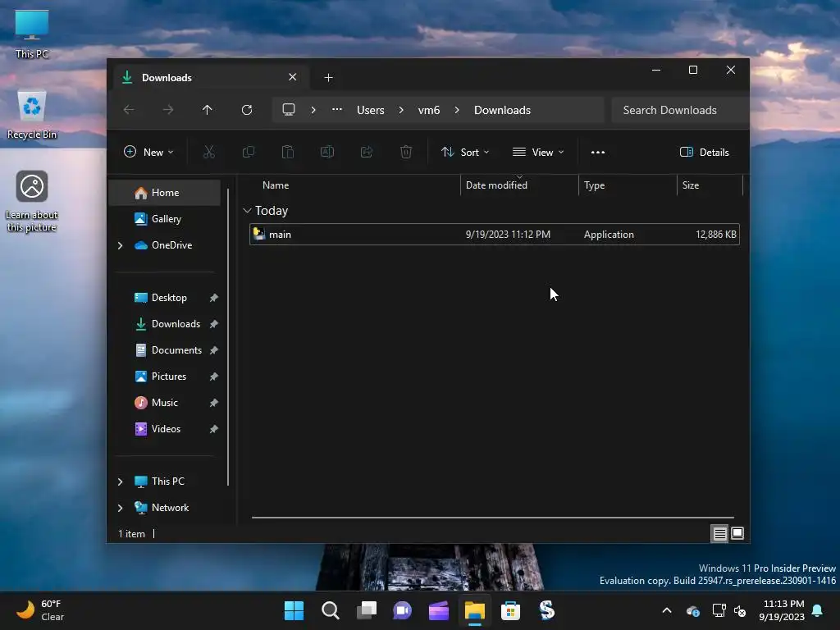Image resolution: width=840 pixels, height=630 pixels.
Task: Go forward with the right arrow
Action: 168,110
